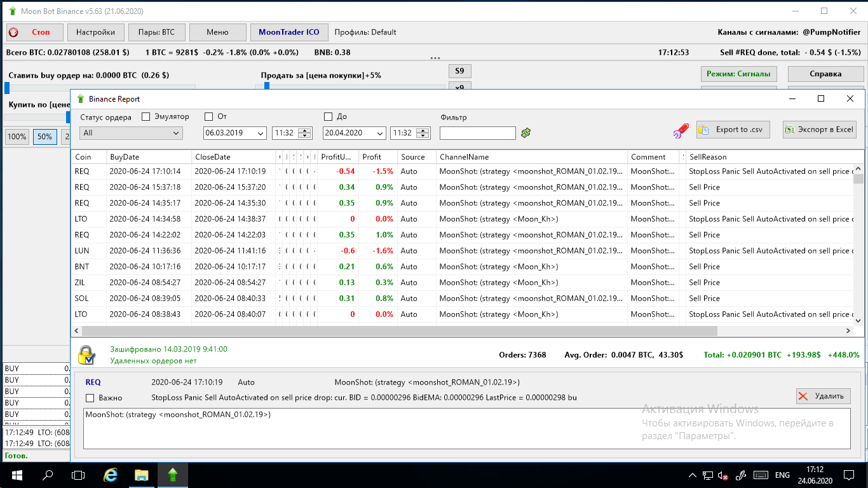Sort by the ChannelName column header
Screen dimensions: 868x488
tap(532, 157)
